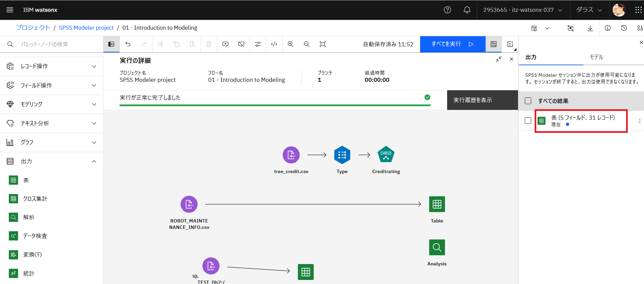
Task: Select the tree_credit.csv source node
Action: (x=291, y=155)
